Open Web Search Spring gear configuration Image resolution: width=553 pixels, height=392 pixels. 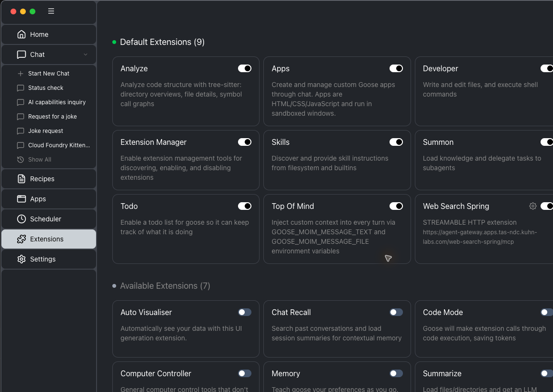click(x=533, y=206)
